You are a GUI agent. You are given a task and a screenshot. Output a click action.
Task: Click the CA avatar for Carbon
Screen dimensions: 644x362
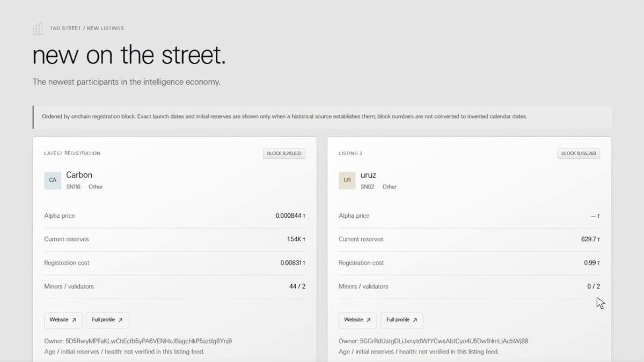(53, 180)
